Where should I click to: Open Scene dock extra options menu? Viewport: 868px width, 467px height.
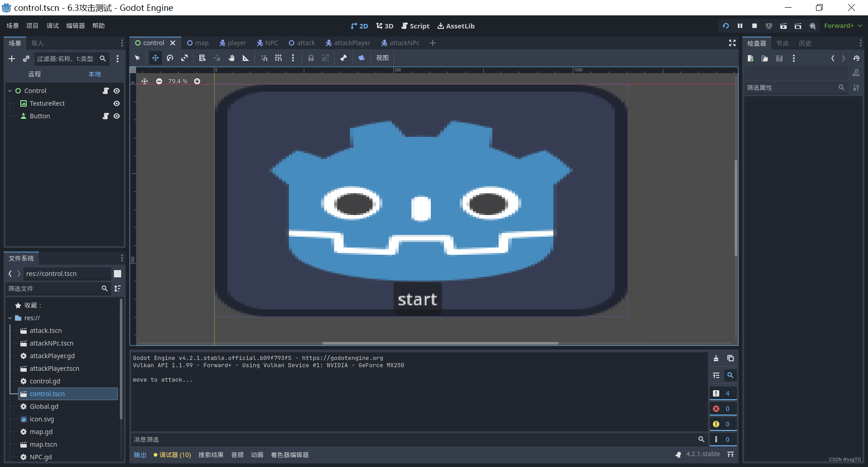[x=118, y=59]
